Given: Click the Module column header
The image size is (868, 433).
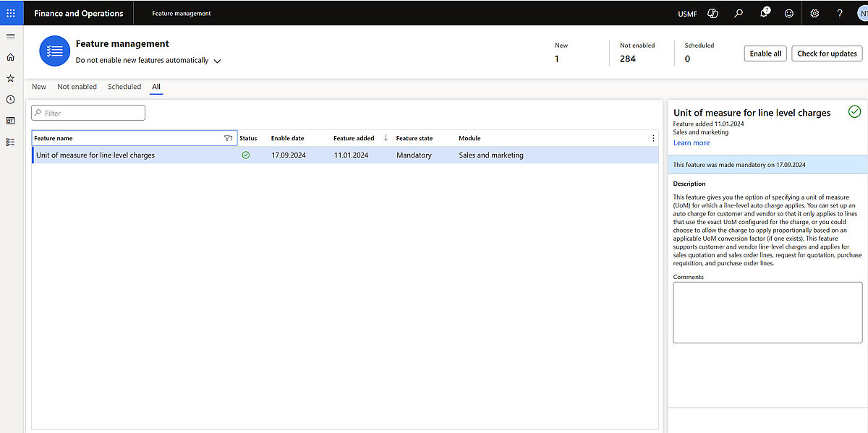Looking at the screenshot, I should [469, 138].
